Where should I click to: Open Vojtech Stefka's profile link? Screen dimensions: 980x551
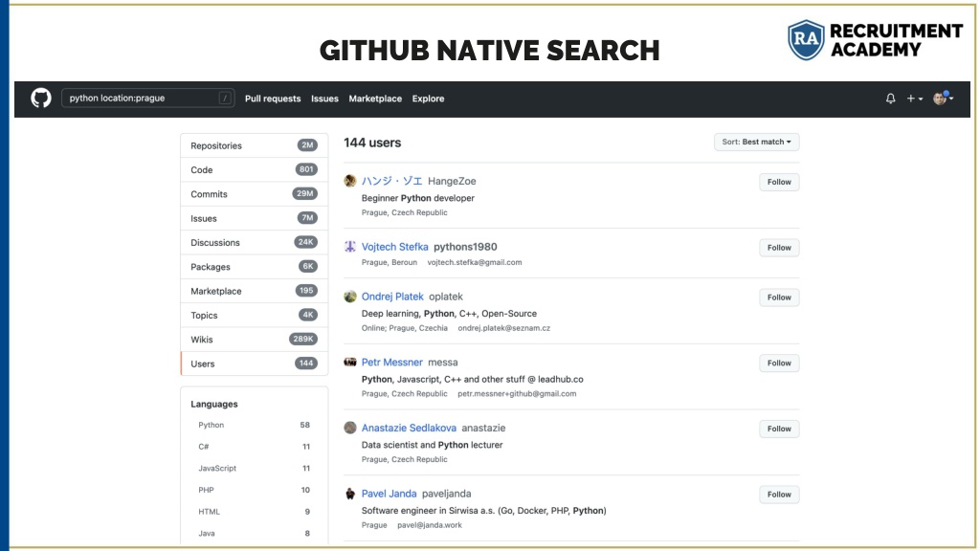click(x=395, y=247)
